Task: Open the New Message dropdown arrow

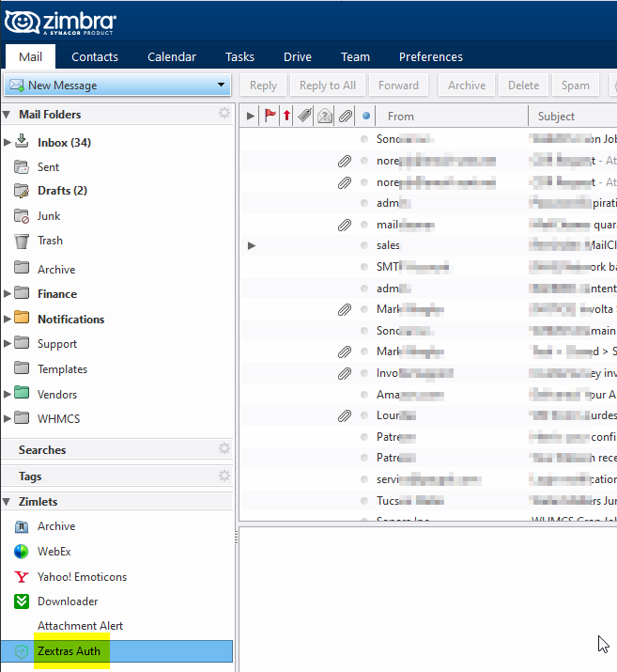Action: [221, 85]
